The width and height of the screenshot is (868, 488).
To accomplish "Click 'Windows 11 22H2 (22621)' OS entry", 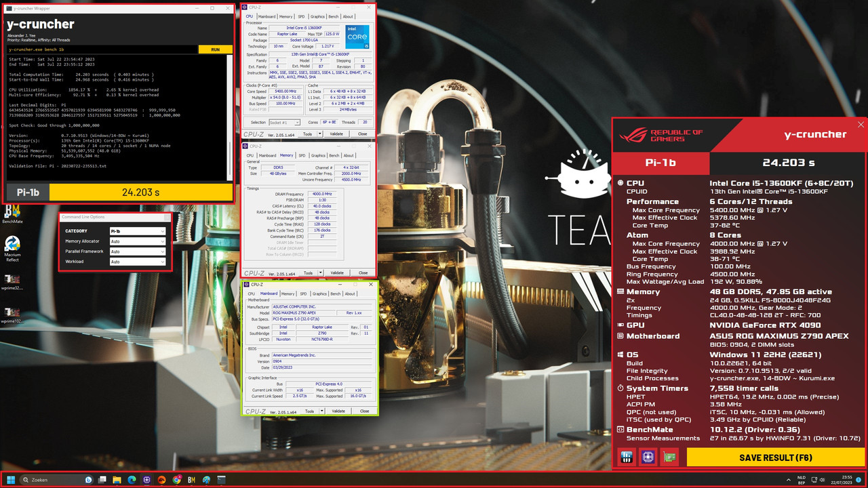I will pos(766,355).
